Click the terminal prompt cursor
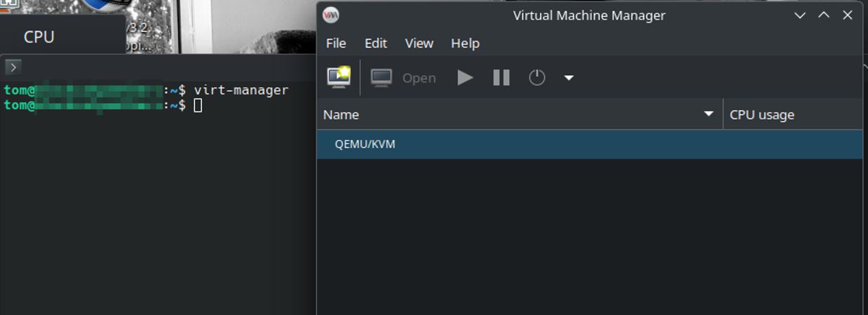The height and width of the screenshot is (315, 868). pos(198,105)
